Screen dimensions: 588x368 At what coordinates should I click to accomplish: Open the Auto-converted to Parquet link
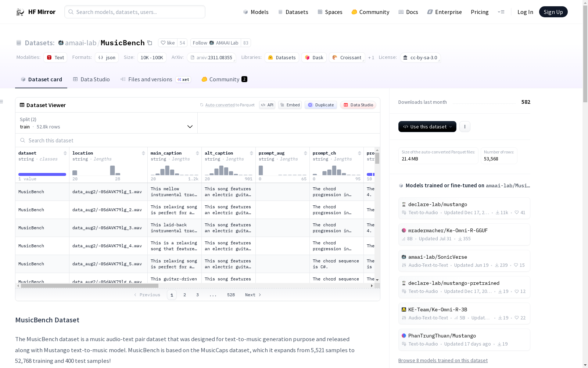click(x=230, y=105)
